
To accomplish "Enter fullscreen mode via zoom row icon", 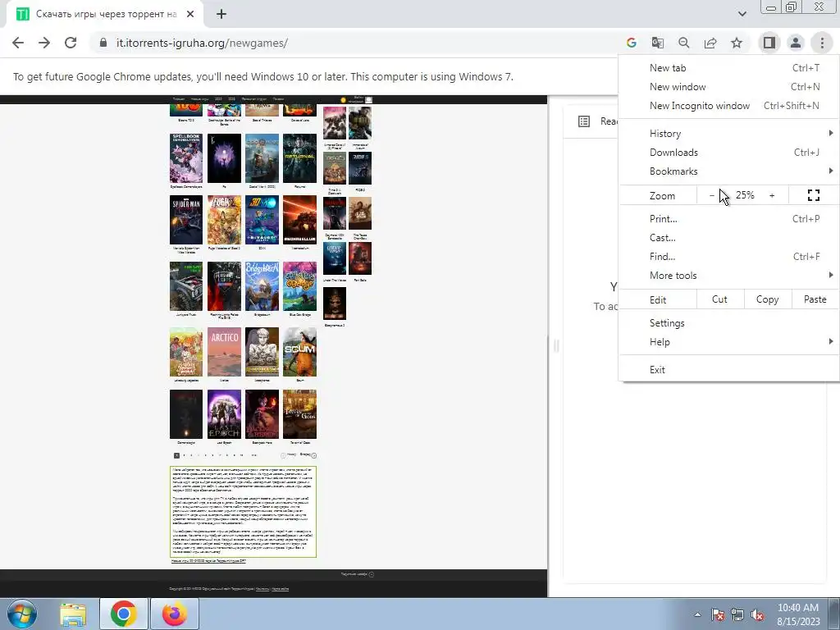I will (813, 195).
